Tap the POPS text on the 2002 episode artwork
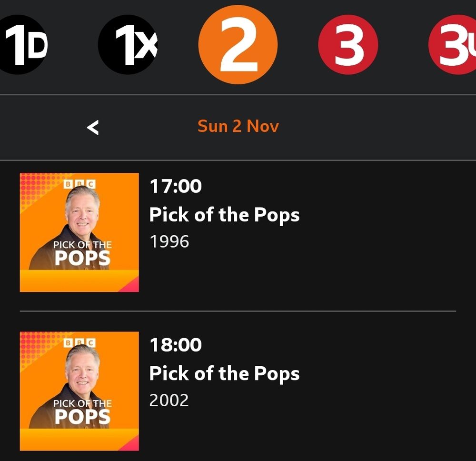 pos(82,417)
